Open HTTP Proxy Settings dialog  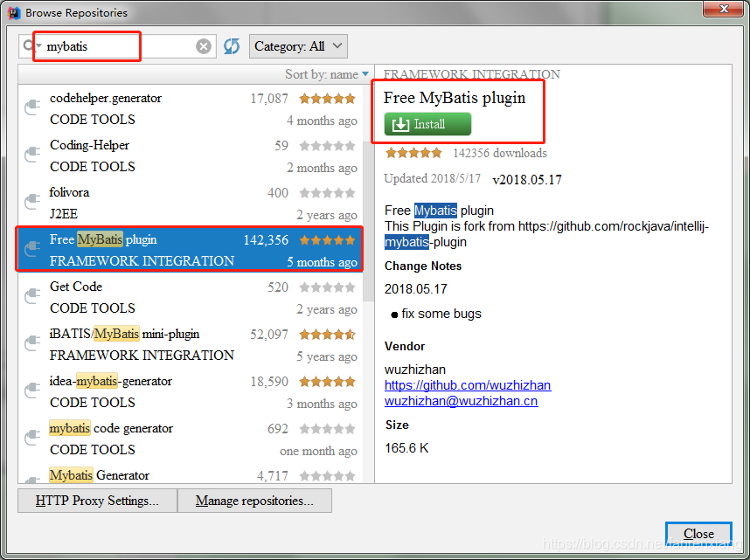[x=96, y=501]
